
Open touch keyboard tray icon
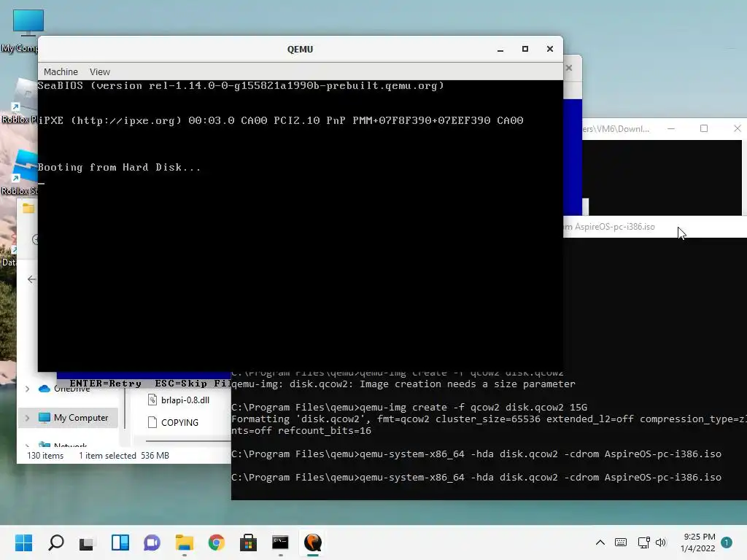coord(621,542)
